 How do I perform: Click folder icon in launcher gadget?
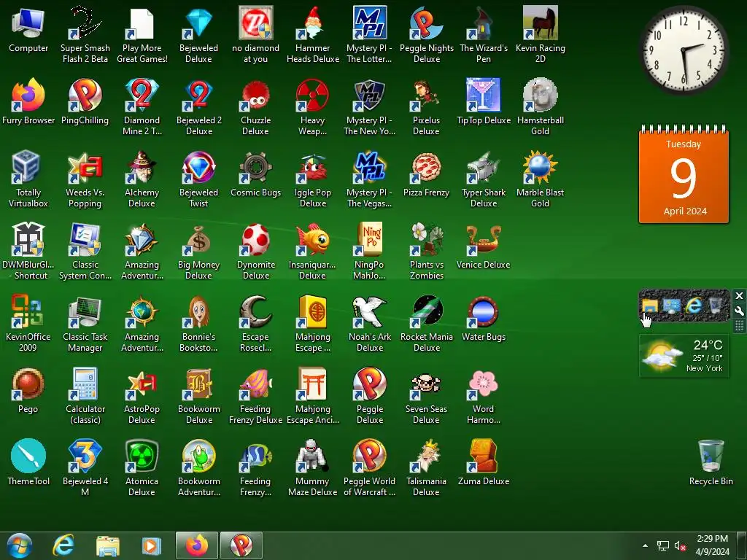(x=650, y=305)
